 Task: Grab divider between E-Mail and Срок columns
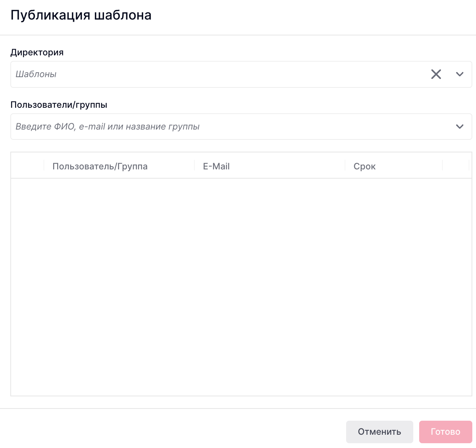(x=345, y=166)
